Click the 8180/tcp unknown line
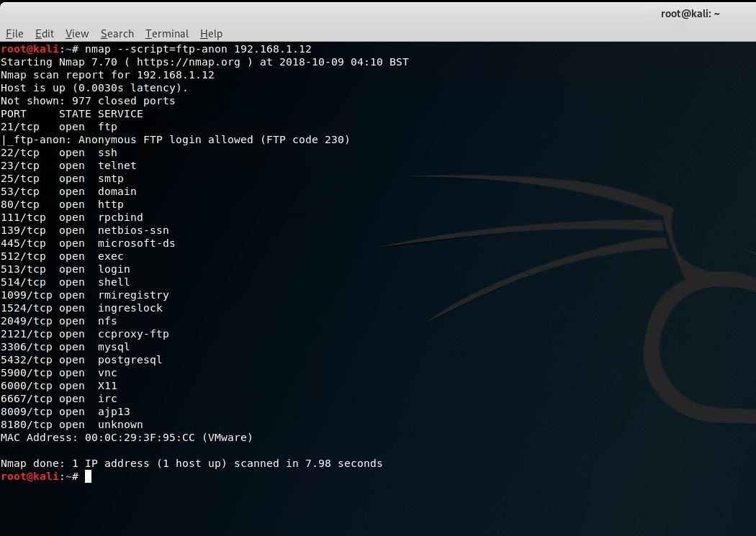Viewport: 756px width, 536px height. (x=72, y=424)
